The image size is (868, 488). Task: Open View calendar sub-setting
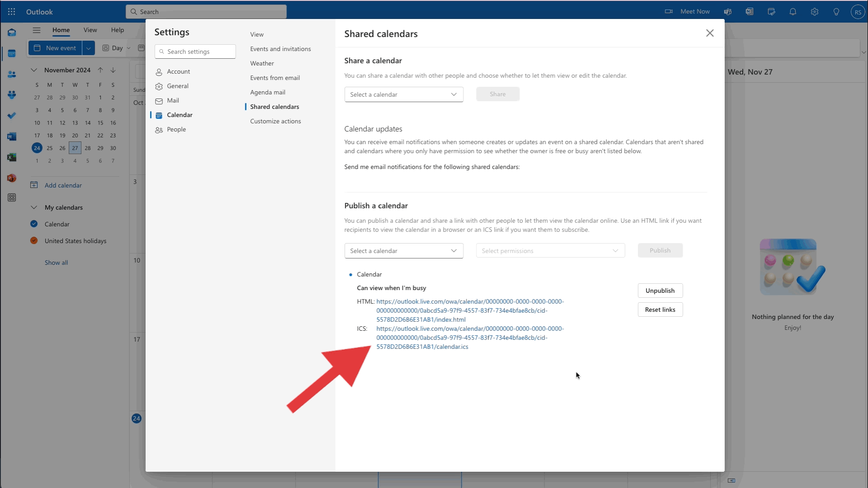click(257, 34)
